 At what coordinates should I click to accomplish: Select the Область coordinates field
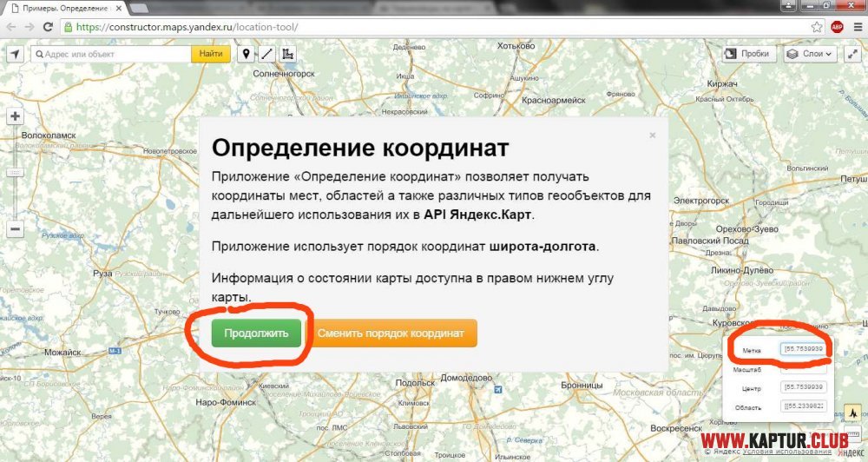pyautogui.click(x=804, y=406)
